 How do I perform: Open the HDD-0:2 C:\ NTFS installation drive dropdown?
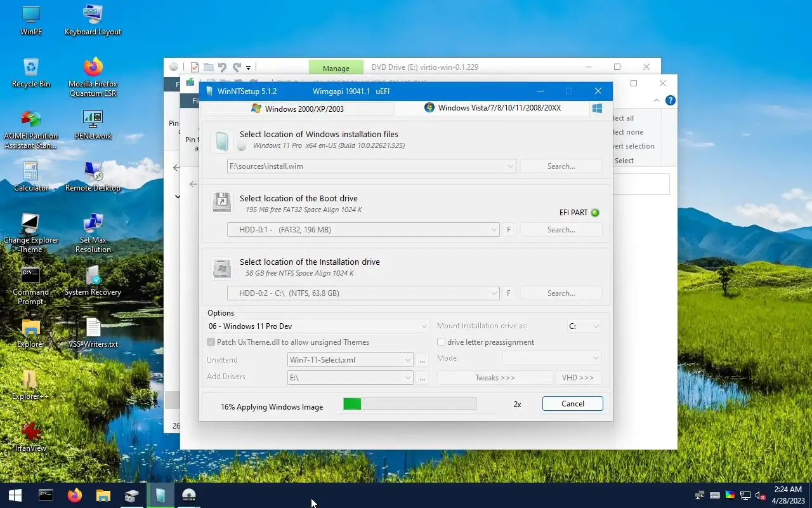pyautogui.click(x=494, y=293)
